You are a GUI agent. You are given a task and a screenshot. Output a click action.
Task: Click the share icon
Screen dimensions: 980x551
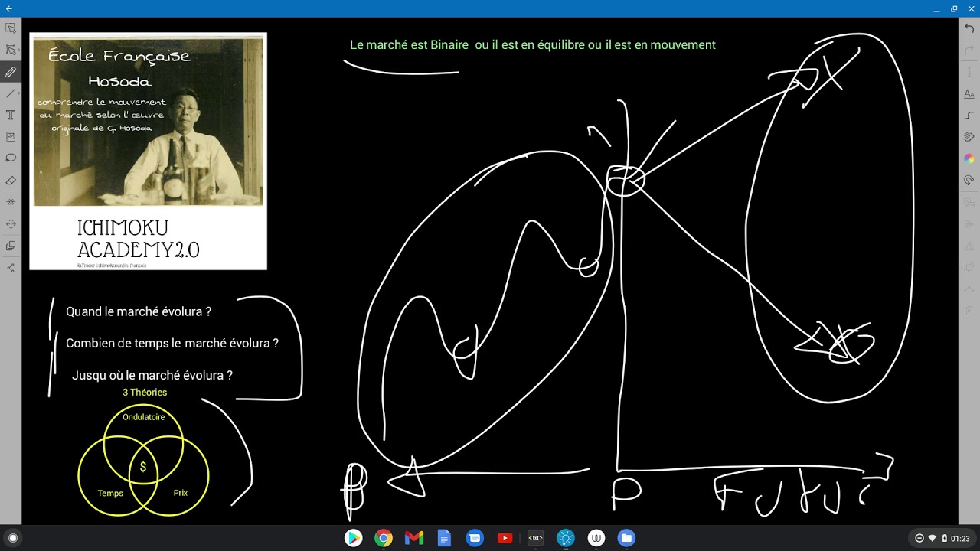pyautogui.click(x=11, y=268)
